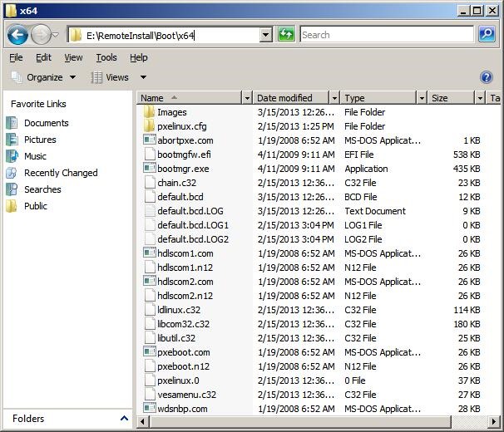This screenshot has width=504, height=432.
Task: Click the Forward navigation arrow button
Action: (41, 35)
